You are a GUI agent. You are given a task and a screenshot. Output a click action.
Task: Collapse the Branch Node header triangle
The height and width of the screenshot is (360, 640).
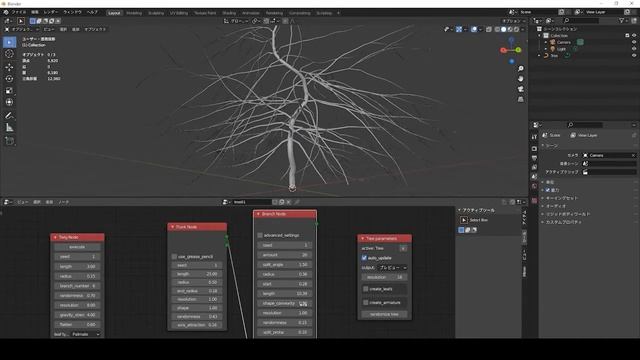pyautogui.click(x=258, y=214)
